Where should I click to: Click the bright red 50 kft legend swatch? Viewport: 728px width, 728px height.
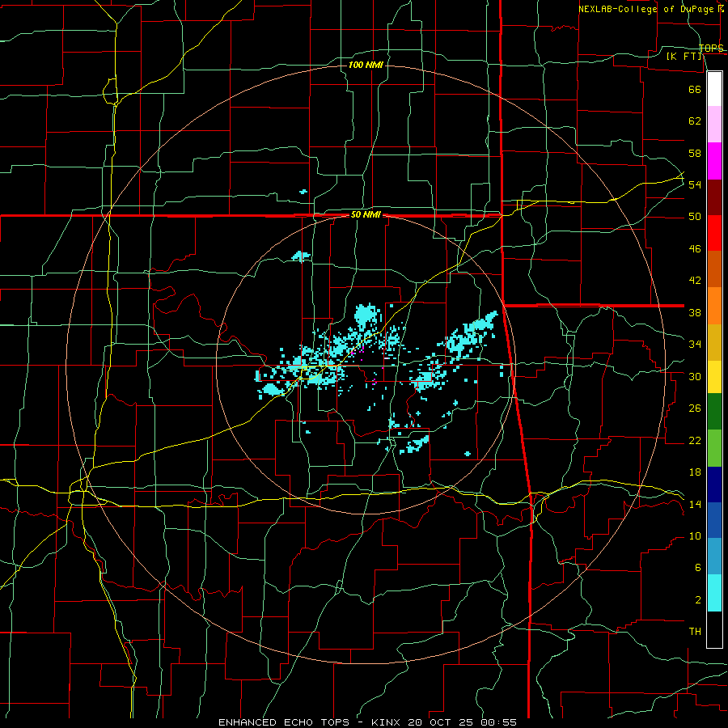point(714,233)
